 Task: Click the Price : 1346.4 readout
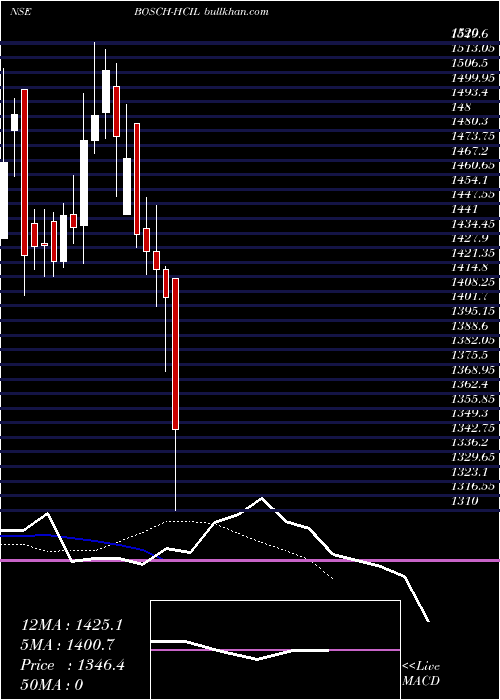[72, 665]
